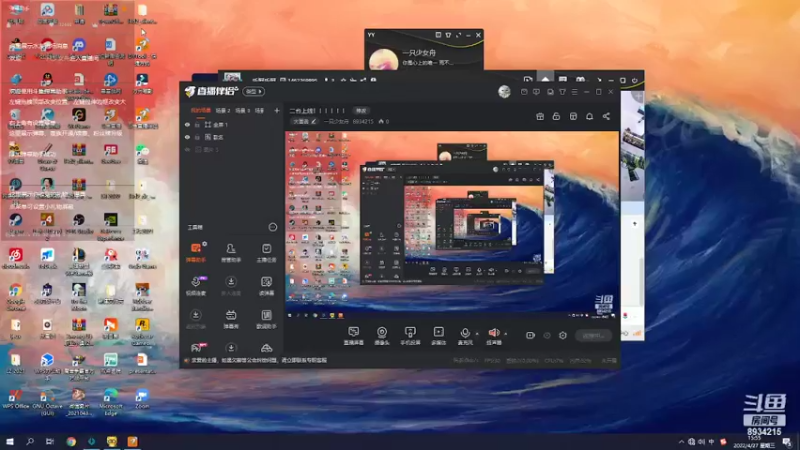Open the 歌词助手 tool in the toolbox

tap(266, 319)
